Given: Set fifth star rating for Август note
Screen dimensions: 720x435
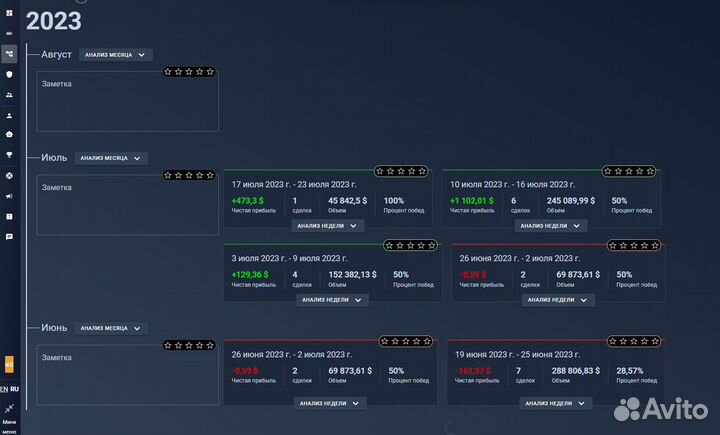Looking at the screenshot, I should click(210, 72).
